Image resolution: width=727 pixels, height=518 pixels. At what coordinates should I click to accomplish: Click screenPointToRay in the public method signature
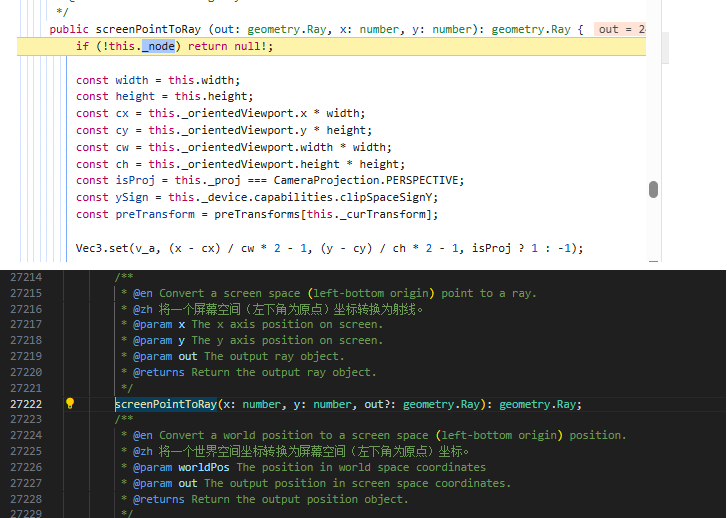click(x=148, y=29)
